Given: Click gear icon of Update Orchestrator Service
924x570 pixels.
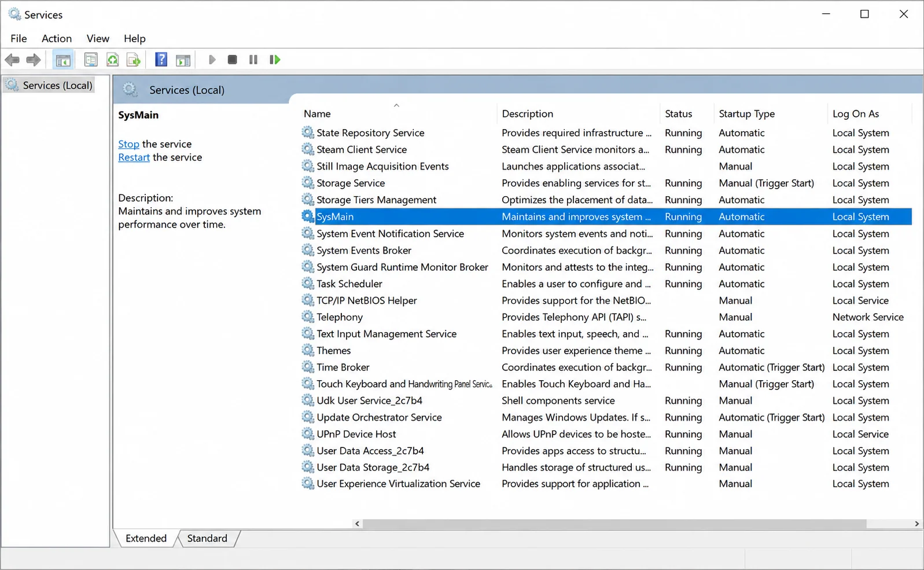Looking at the screenshot, I should click(x=308, y=417).
